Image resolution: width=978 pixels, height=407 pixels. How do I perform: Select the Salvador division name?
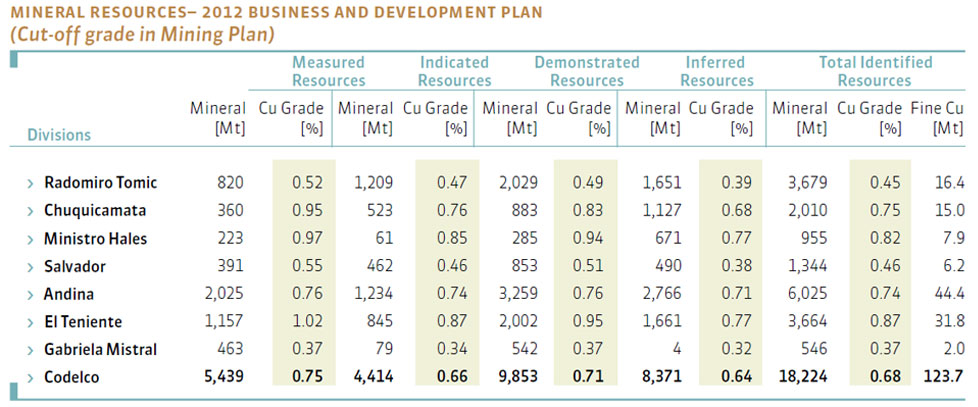click(x=75, y=266)
